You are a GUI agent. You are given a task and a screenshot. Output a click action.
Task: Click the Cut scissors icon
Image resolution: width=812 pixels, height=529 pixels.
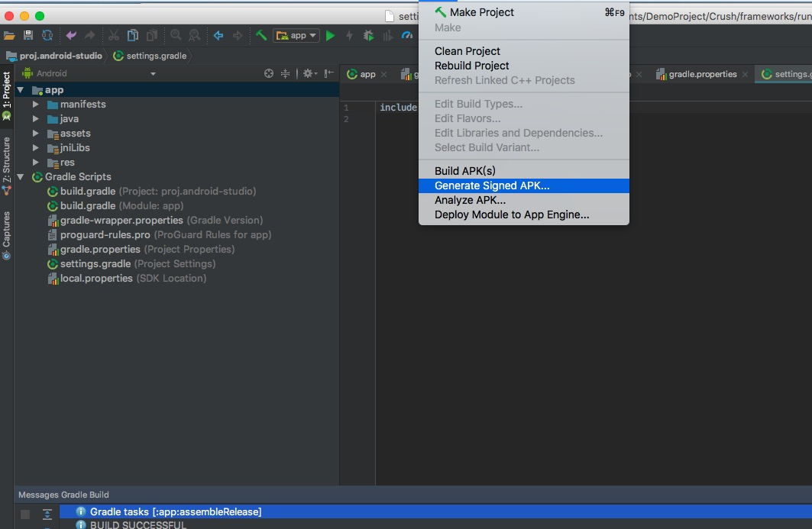point(113,36)
